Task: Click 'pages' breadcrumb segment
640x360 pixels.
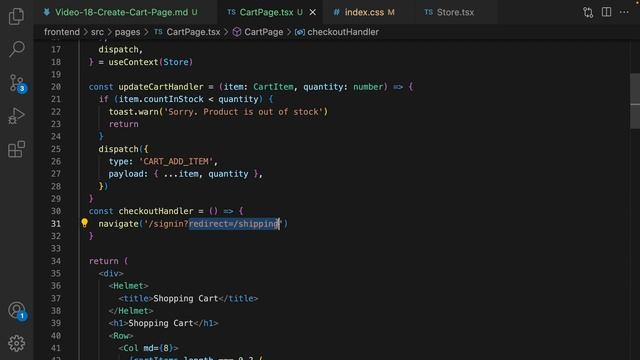Action: click(127, 32)
